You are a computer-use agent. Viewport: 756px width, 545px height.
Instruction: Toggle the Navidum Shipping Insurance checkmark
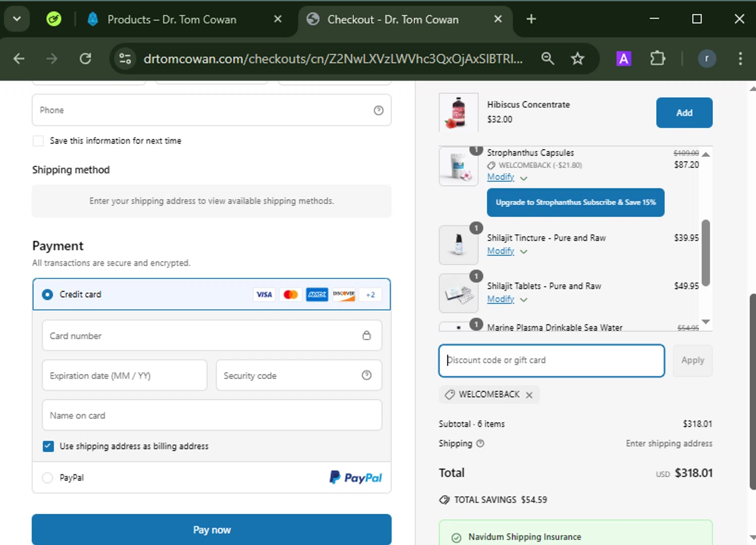456,538
